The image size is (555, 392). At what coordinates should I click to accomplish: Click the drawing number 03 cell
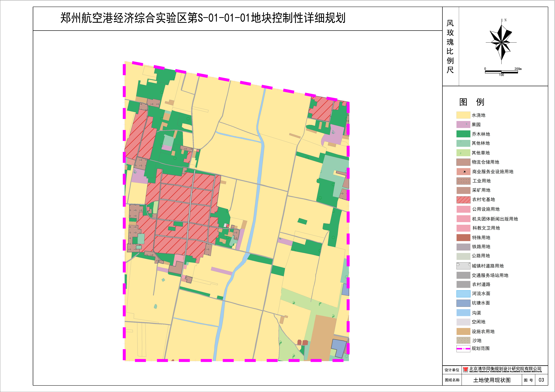[x=541, y=380]
